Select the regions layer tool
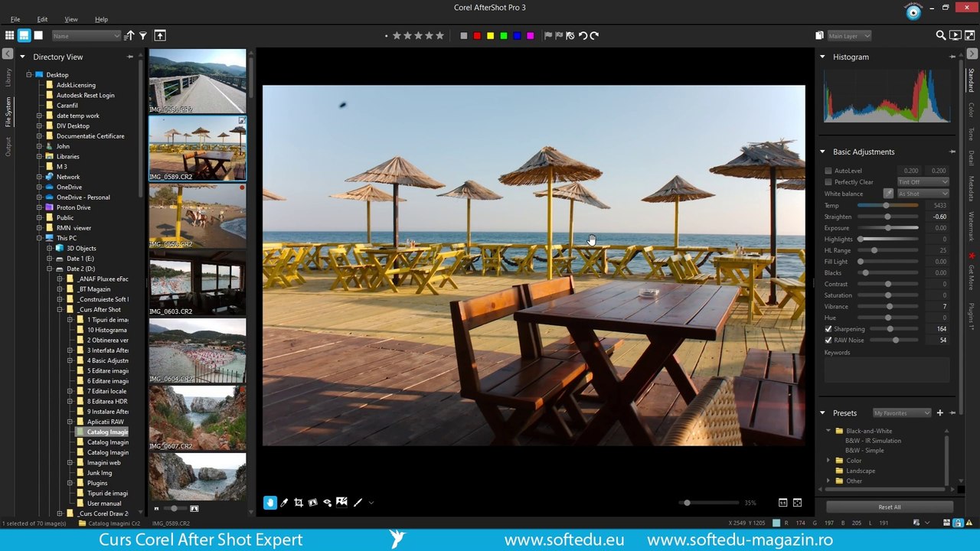 coord(342,502)
